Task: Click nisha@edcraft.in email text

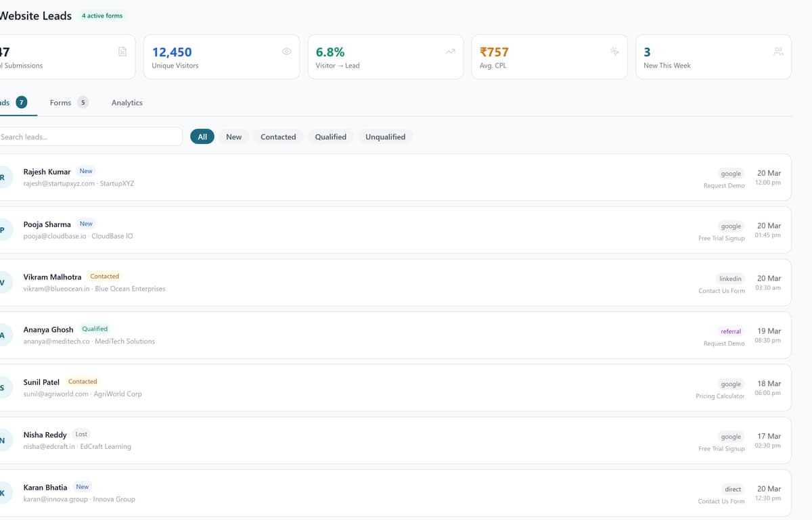Action: 49,448
